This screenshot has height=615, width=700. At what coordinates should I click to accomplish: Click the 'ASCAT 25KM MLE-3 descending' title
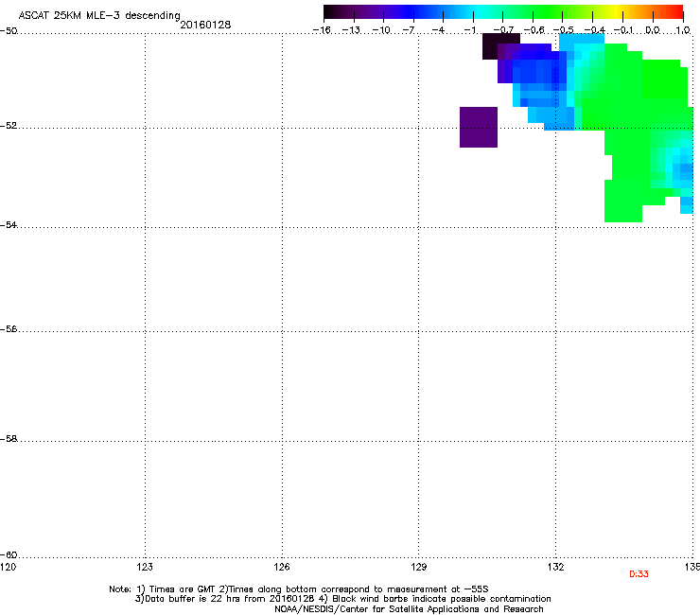tap(99, 15)
